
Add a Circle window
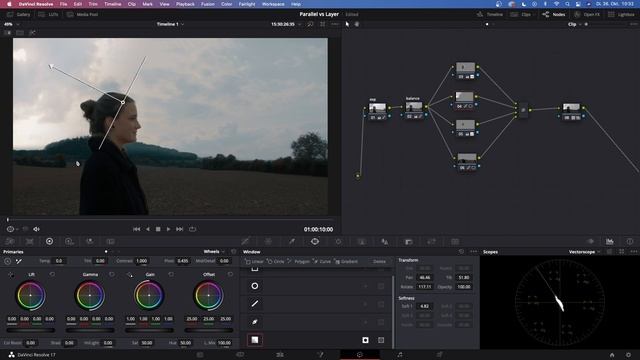276,261
